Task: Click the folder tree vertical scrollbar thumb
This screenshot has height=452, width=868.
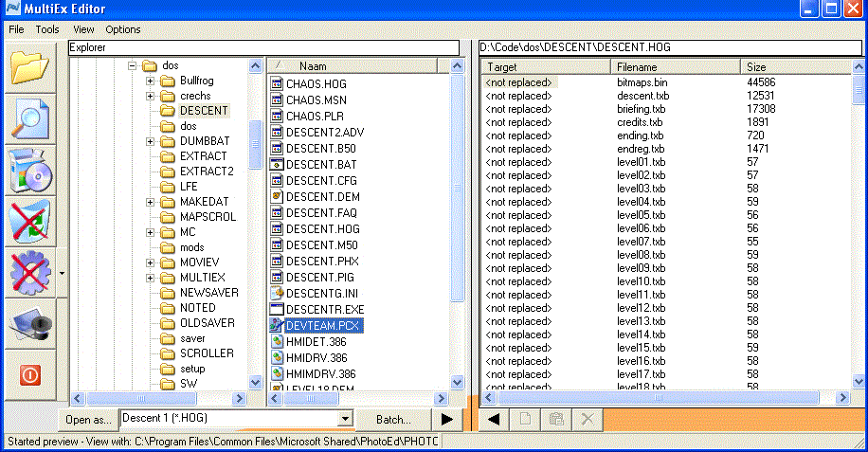Action: coord(255,144)
